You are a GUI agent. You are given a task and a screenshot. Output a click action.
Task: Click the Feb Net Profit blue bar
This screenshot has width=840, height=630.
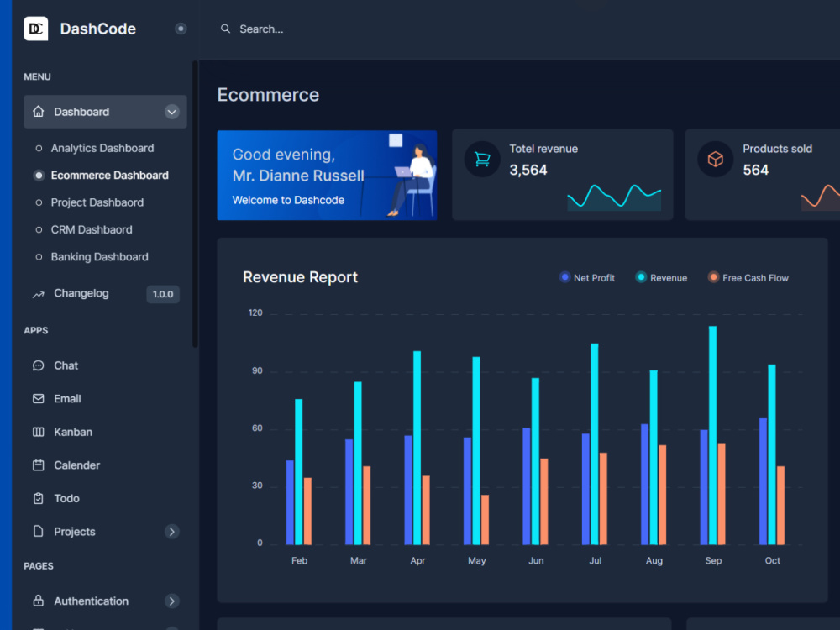click(290, 502)
